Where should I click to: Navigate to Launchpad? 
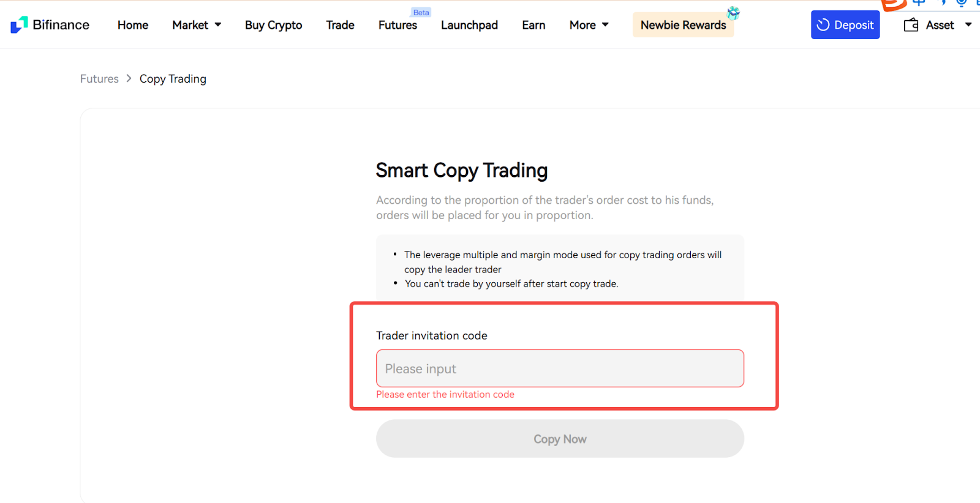tap(469, 25)
